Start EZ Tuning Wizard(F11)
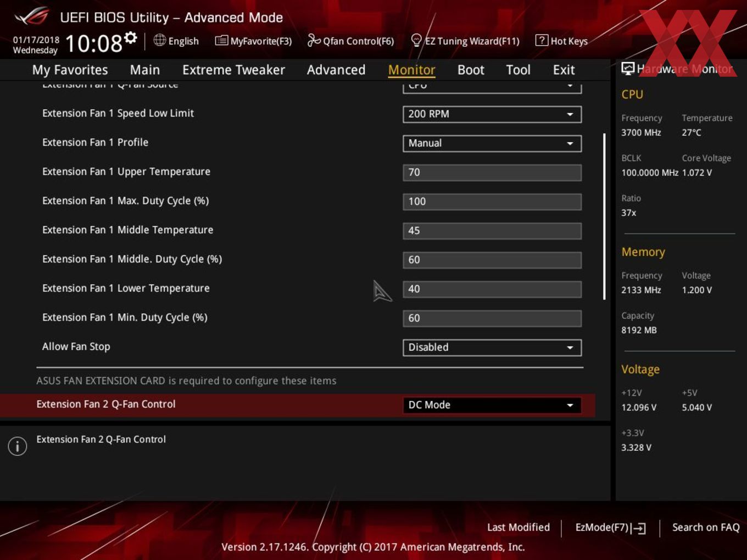Screen dimensions: 747x560 pos(465,41)
